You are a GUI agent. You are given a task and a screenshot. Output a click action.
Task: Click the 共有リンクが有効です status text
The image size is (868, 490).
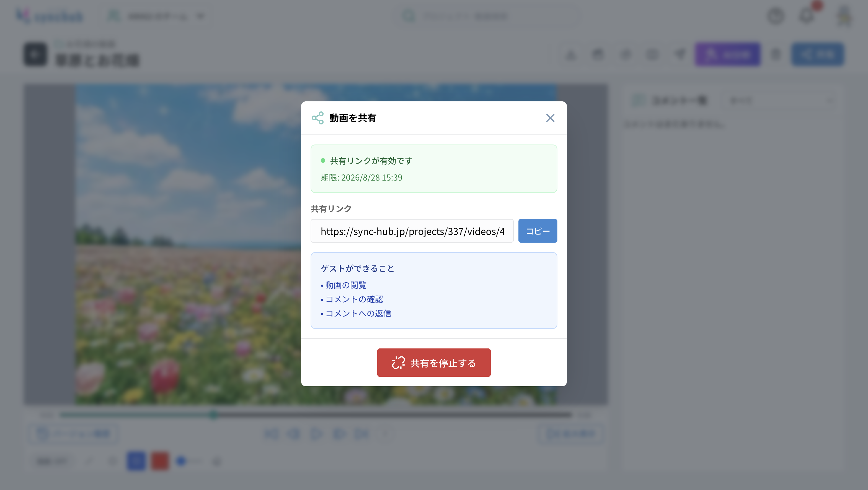[x=371, y=161]
